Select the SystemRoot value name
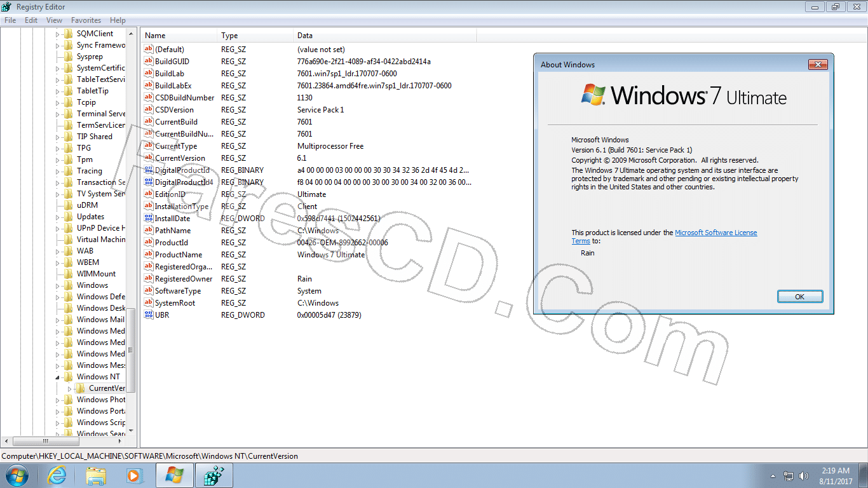 point(175,303)
